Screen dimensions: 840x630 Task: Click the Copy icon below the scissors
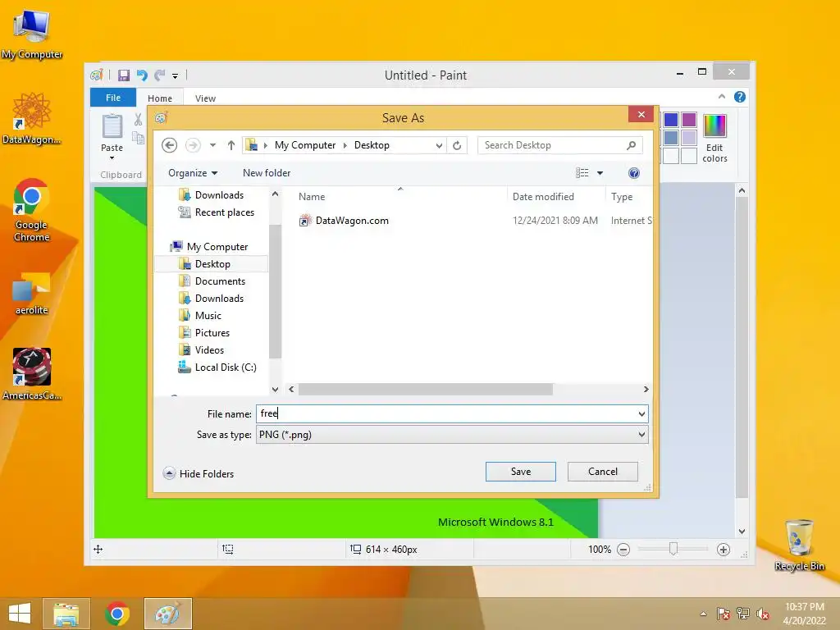pos(138,138)
